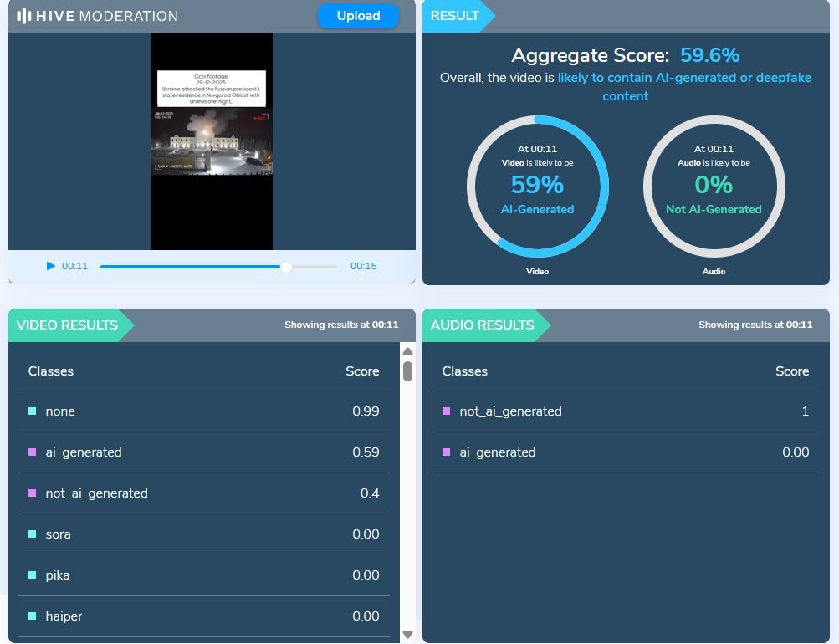839x644 pixels.
Task: Click the 'likely to contain AI-generated' link text
Action: pyautogui.click(x=683, y=78)
